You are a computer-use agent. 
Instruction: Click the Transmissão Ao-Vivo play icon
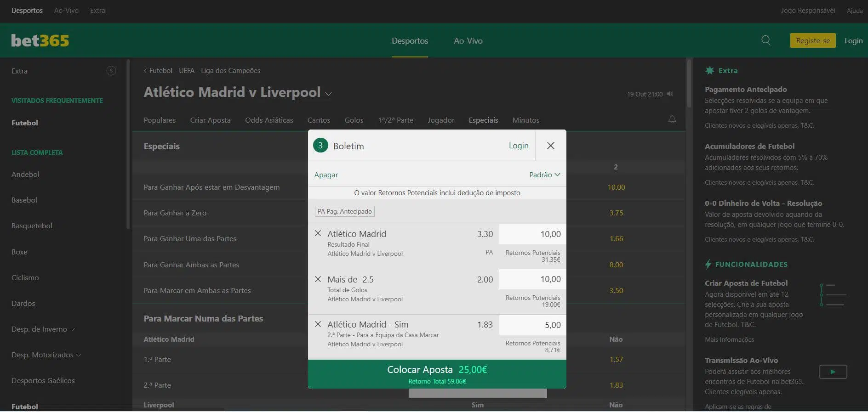click(833, 372)
